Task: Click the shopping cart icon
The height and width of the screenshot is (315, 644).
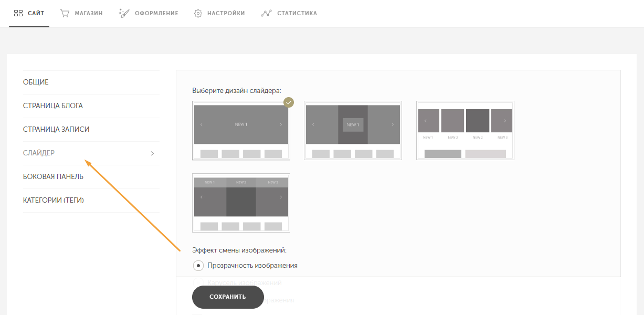Action: 65,13
